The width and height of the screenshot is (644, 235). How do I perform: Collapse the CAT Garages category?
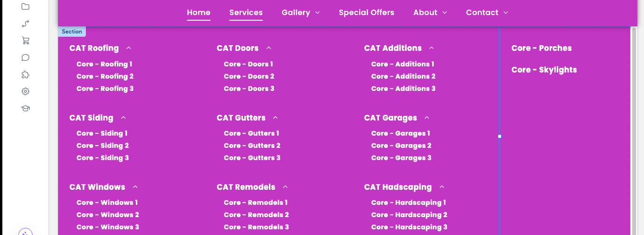(427, 118)
